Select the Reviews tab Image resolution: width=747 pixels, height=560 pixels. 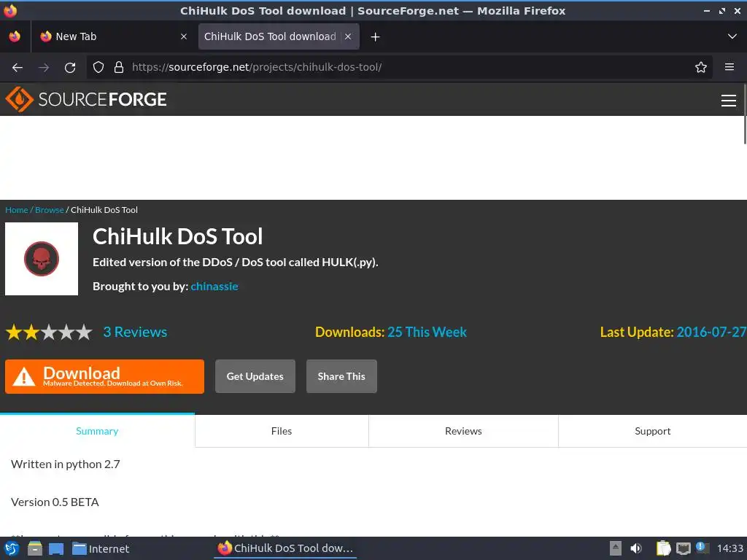pyautogui.click(x=463, y=431)
